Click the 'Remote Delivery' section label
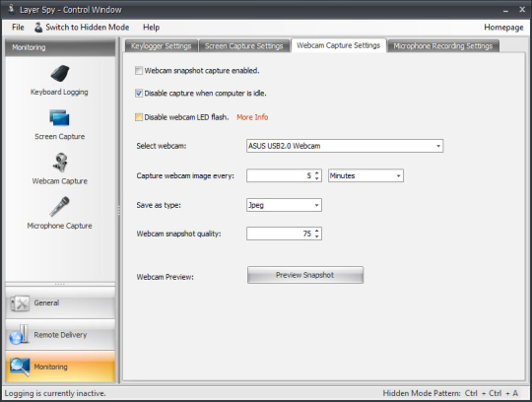This screenshot has width=532, height=402. [60, 335]
